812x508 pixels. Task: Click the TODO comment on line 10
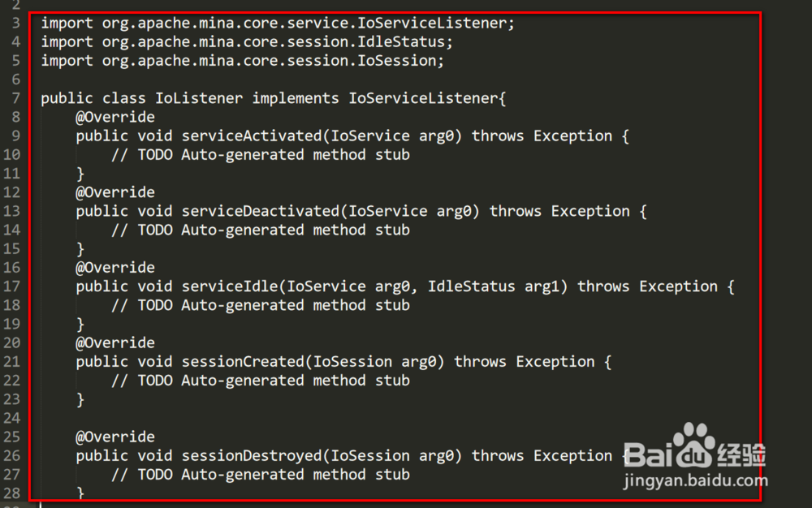pyautogui.click(x=261, y=155)
